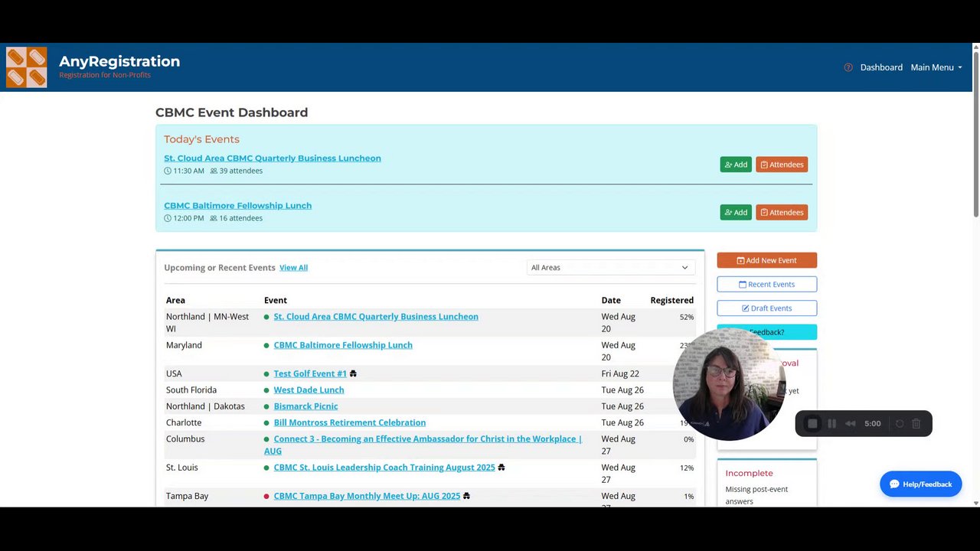Click the group icon next to Test Golf Event #1
This screenshot has width=980, height=551.
[353, 373]
